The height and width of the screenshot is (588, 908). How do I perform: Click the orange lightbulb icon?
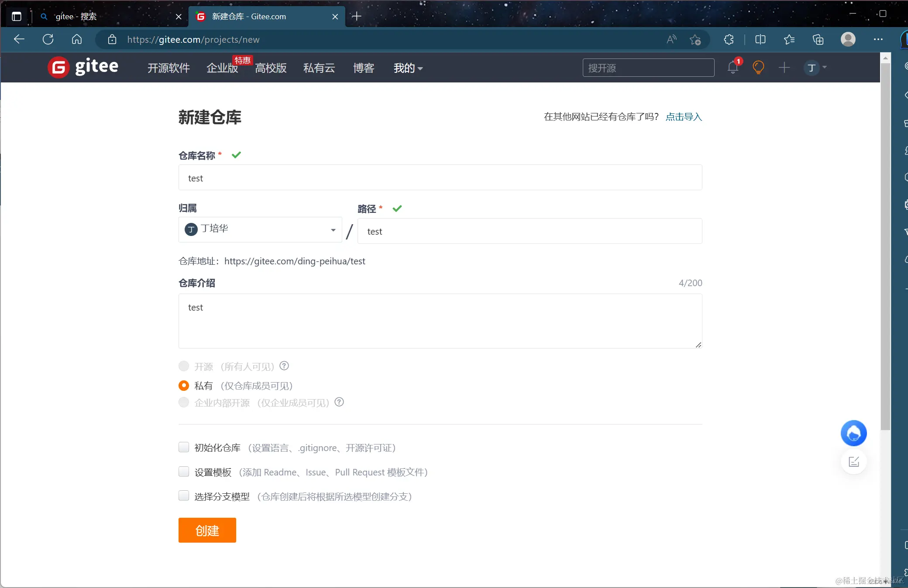(758, 68)
